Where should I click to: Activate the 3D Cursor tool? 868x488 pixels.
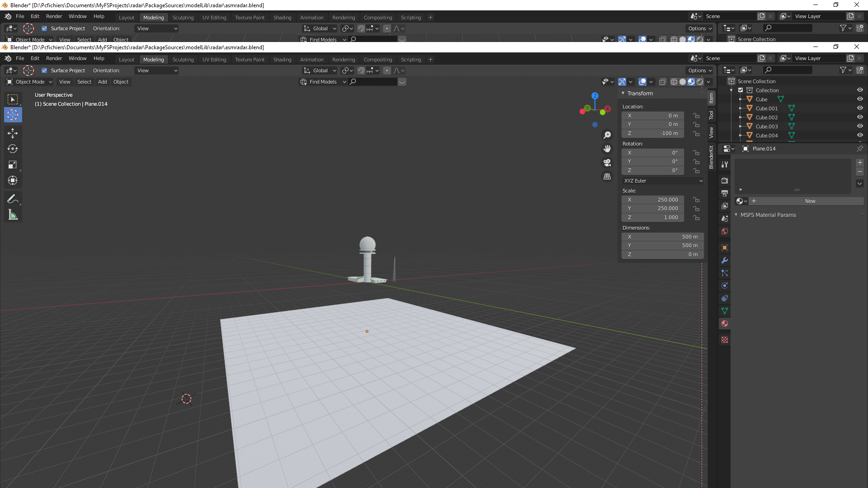pyautogui.click(x=13, y=115)
